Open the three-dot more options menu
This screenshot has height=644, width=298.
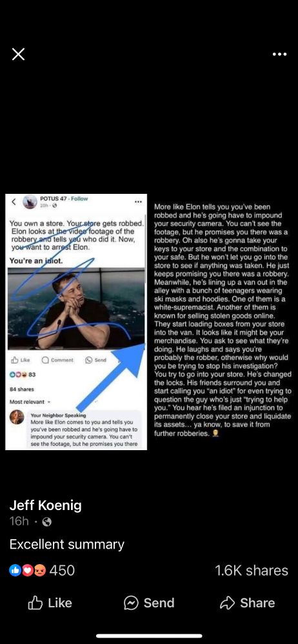(x=279, y=54)
